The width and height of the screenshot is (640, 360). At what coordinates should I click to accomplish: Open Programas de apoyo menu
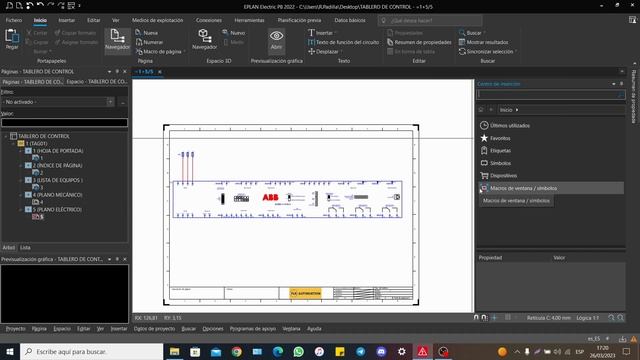pyautogui.click(x=253, y=329)
